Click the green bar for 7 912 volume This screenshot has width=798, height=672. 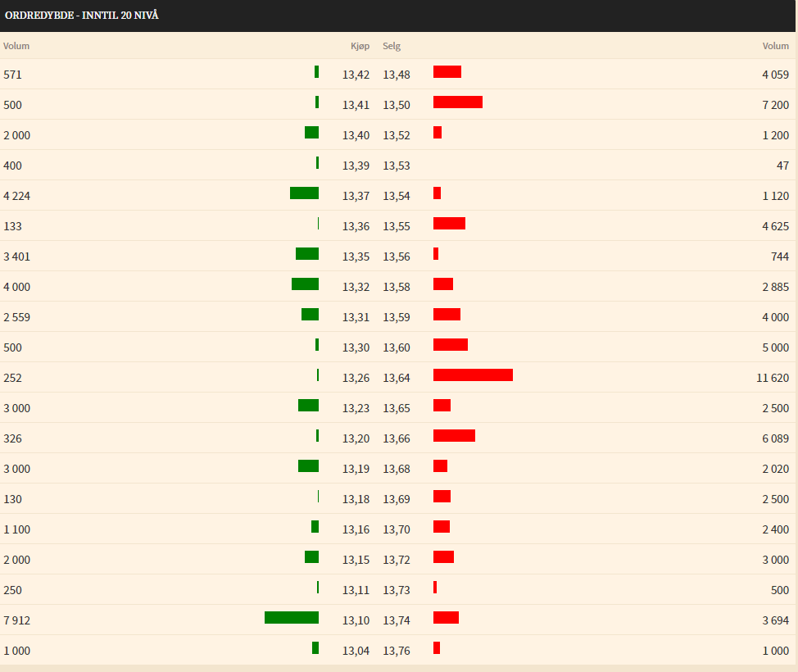click(x=292, y=618)
